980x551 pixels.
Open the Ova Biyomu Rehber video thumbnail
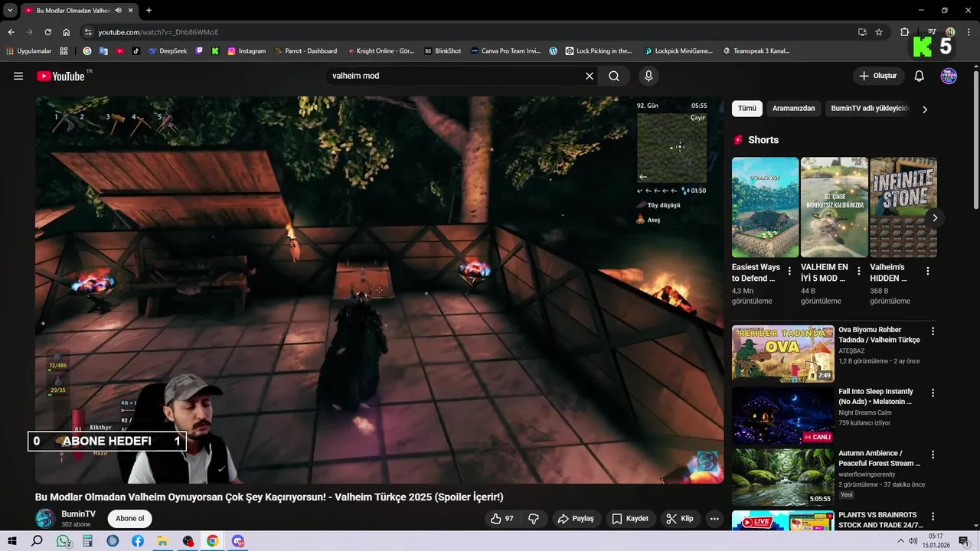click(782, 354)
